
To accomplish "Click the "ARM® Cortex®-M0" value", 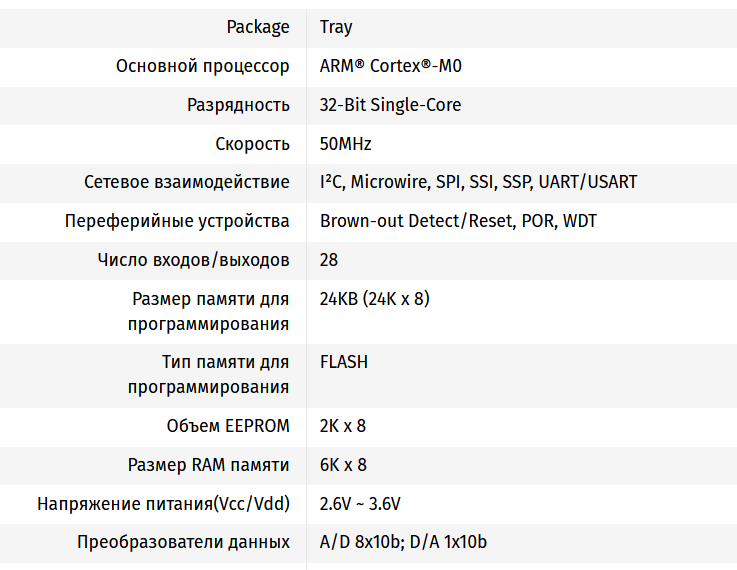I will [x=391, y=67].
